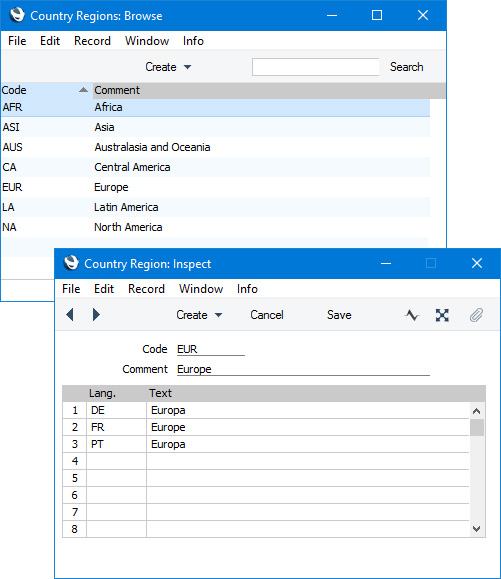This screenshot has width=501, height=579.
Task: Open the workflow activity zigzag icon
Action: point(412,315)
